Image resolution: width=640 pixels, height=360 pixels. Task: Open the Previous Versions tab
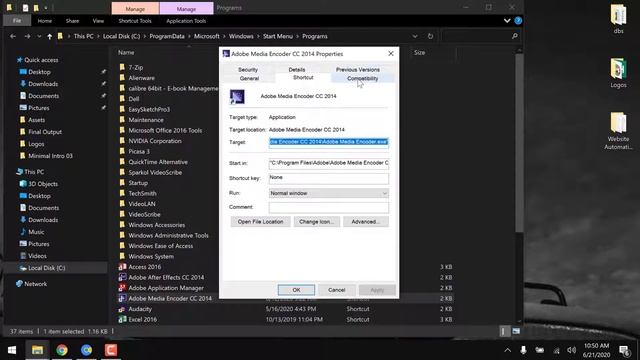pyautogui.click(x=358, y=70)
